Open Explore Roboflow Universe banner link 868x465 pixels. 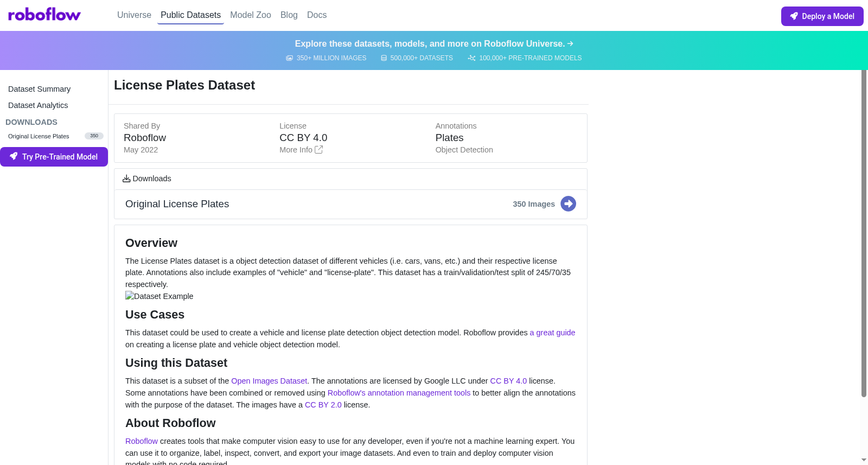click(x=434, y=43)
